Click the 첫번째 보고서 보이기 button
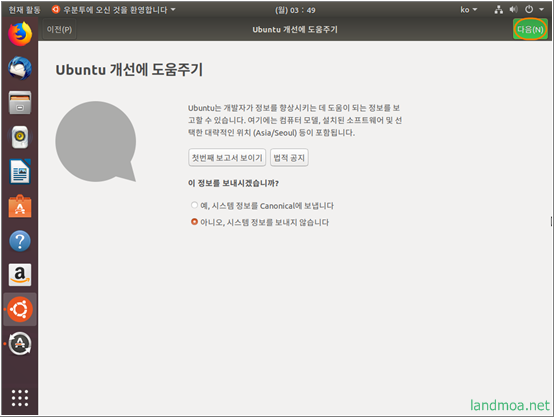This screenshot has width=554, height=417. [227, 158]
